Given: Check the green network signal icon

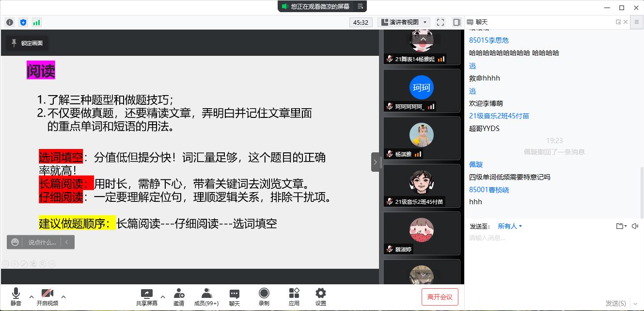Looking at the screenshot, I should pos(37,22).
